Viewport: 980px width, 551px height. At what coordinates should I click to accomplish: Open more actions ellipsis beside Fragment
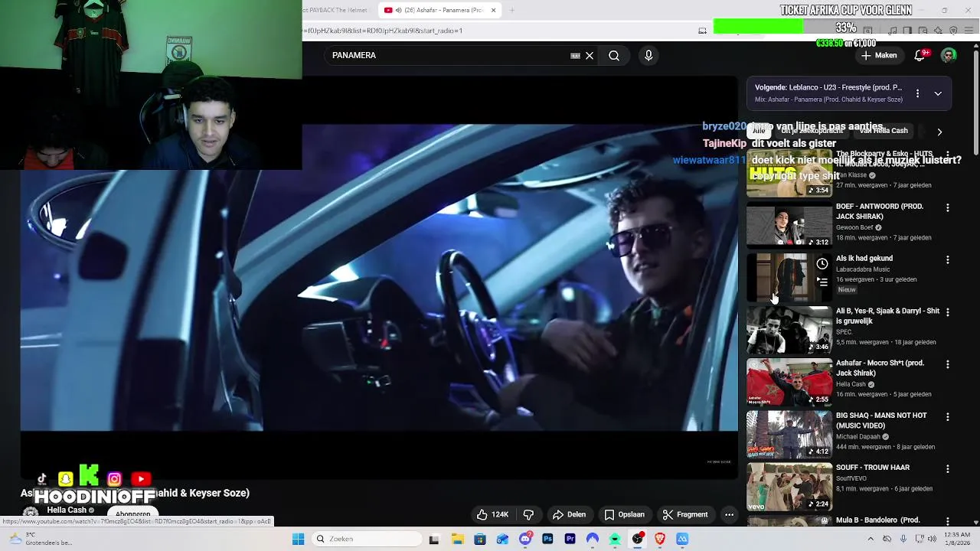729,514
